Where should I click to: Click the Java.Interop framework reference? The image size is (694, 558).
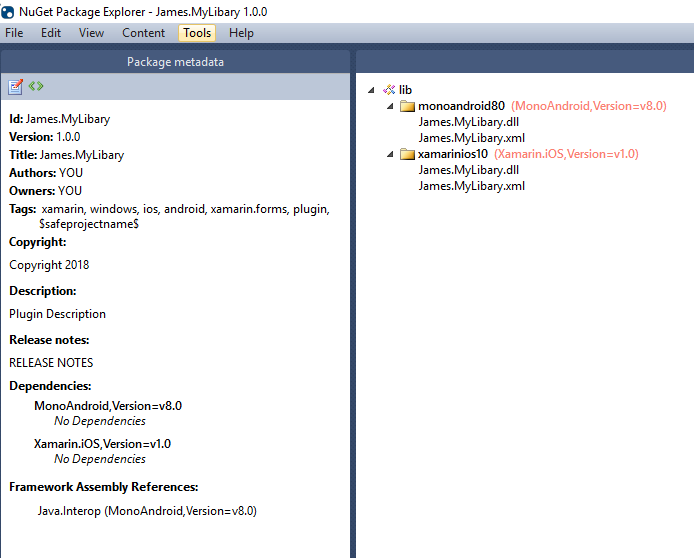pos(147,511)
